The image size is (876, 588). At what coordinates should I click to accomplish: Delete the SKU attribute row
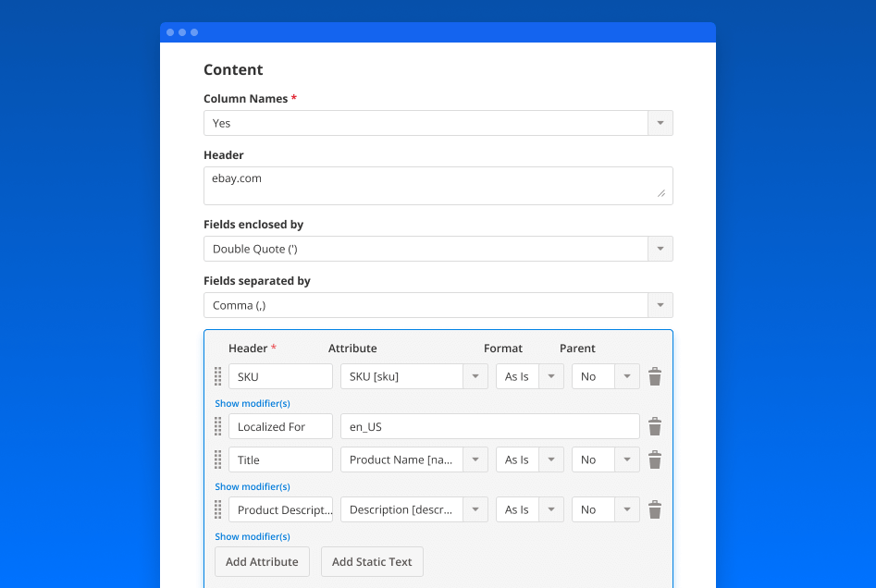(x=655, y=376)
